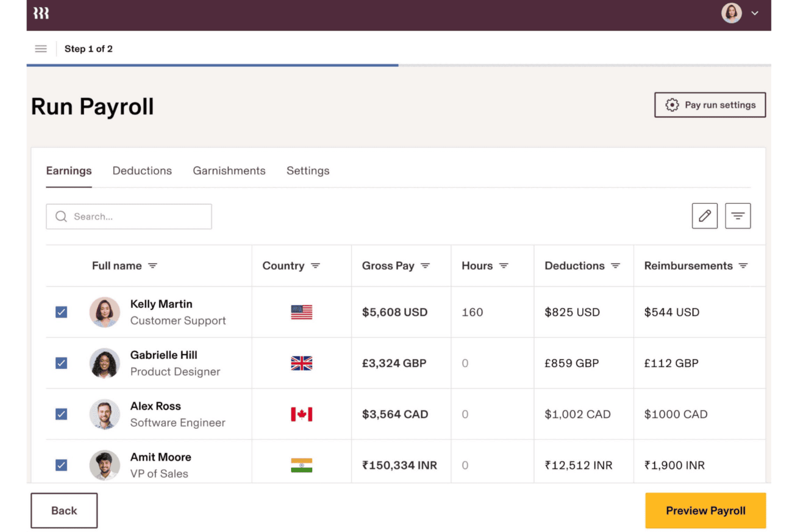798x532 pixels.
Task: Switch to the Earnings tab
Action: tap(69, 171)
